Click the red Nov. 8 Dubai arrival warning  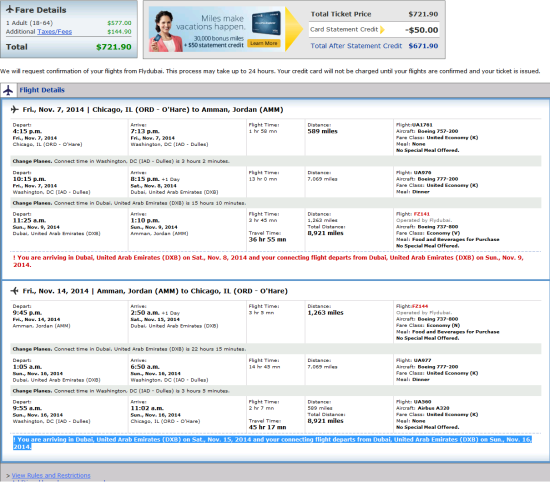(x=268, y=261)
